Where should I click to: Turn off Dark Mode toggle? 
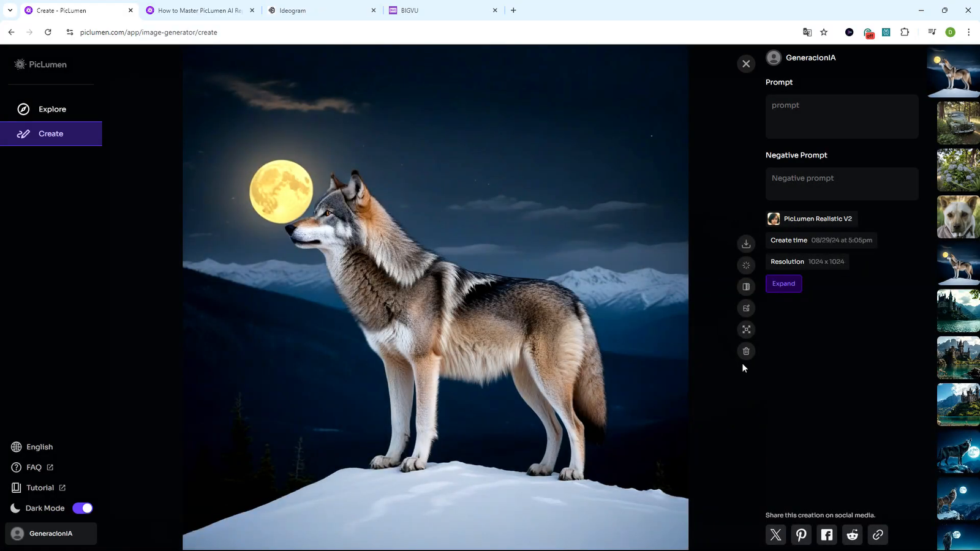click(x=83, y=508)
